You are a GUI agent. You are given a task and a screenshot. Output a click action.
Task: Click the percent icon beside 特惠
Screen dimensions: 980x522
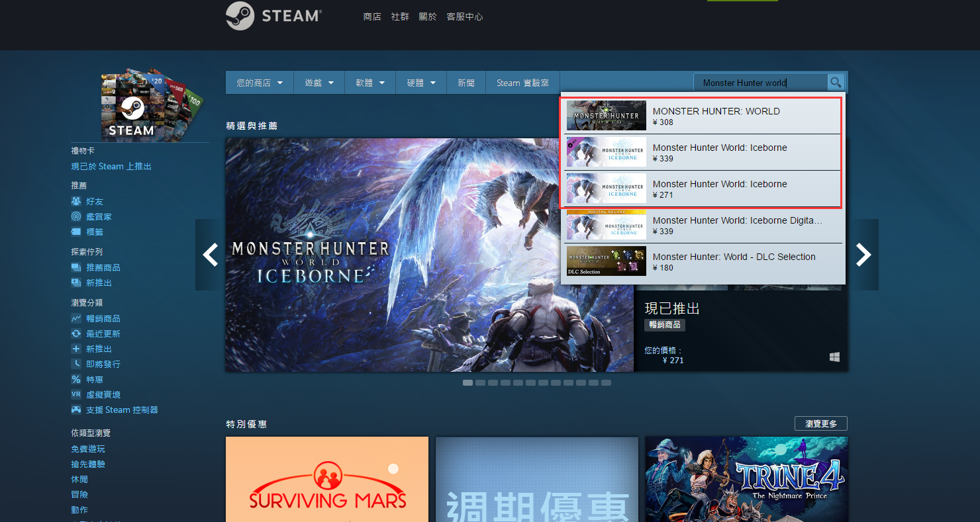pos(76,379)
